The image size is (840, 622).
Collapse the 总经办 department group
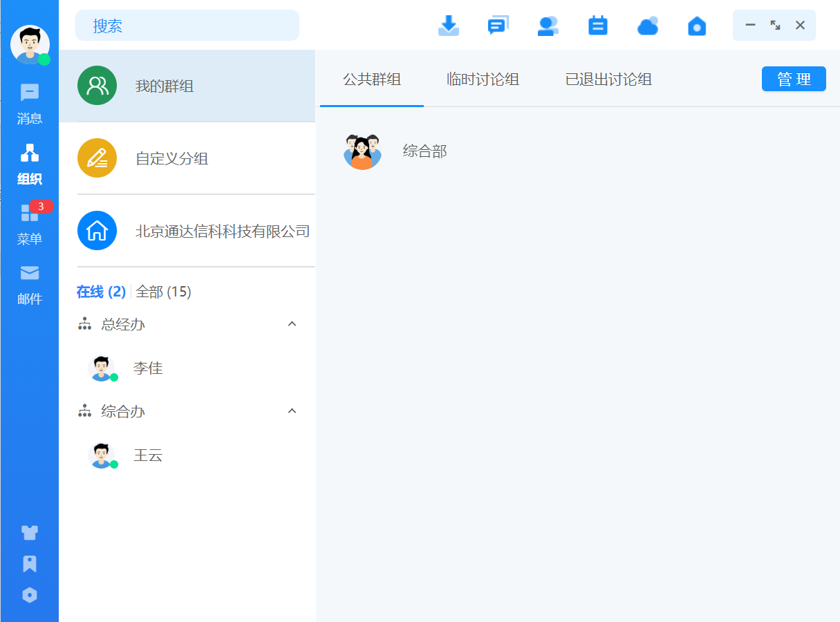[x=292, y=324]
